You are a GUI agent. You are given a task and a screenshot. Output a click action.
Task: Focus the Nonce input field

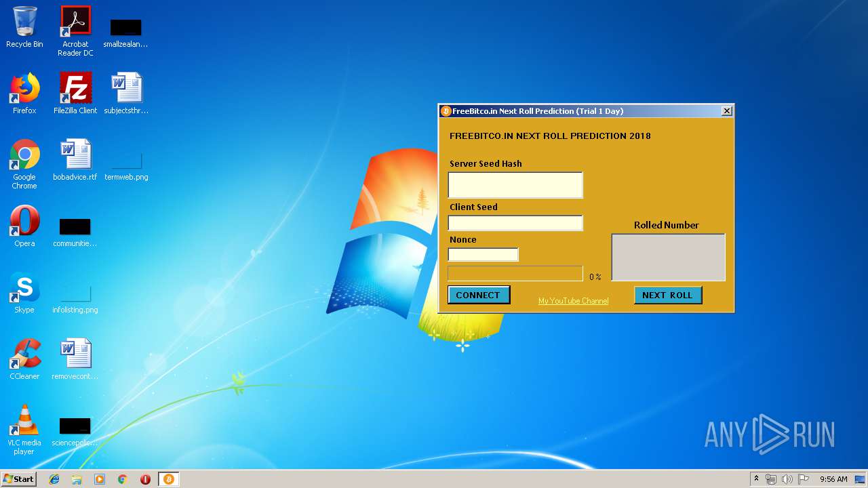click(x=483, y=255)
